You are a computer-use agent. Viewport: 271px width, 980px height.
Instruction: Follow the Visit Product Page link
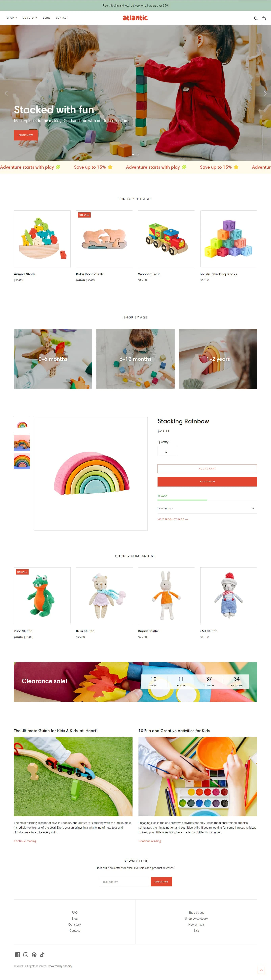173,519
